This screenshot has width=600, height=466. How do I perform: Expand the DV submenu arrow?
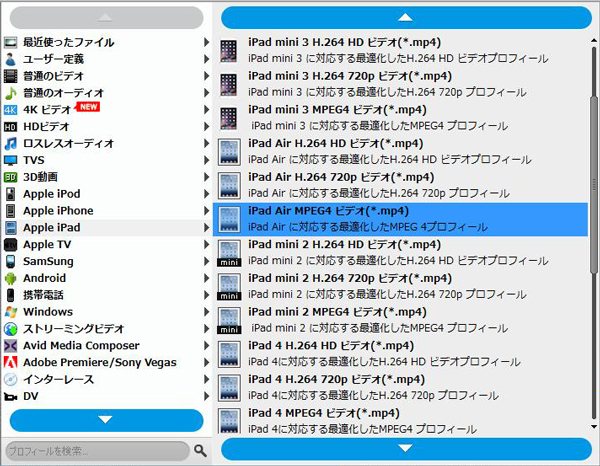coord(206,396)
